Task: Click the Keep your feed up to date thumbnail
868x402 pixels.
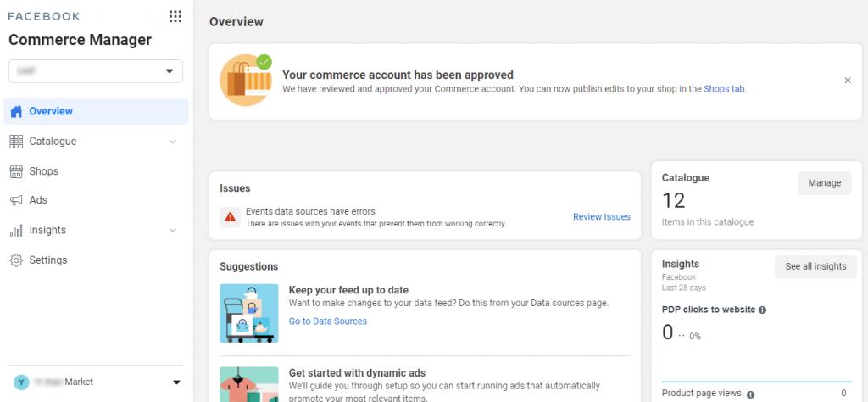Action: pos(249,313)
